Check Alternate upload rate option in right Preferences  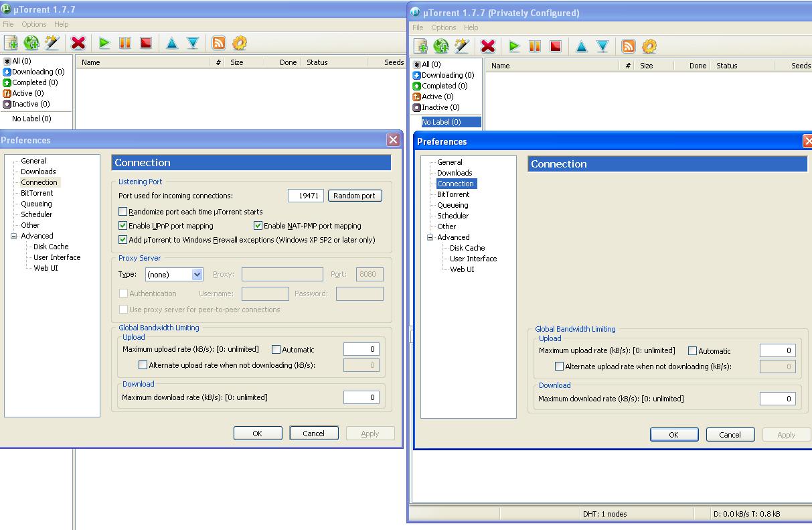(x=560, y=367)
